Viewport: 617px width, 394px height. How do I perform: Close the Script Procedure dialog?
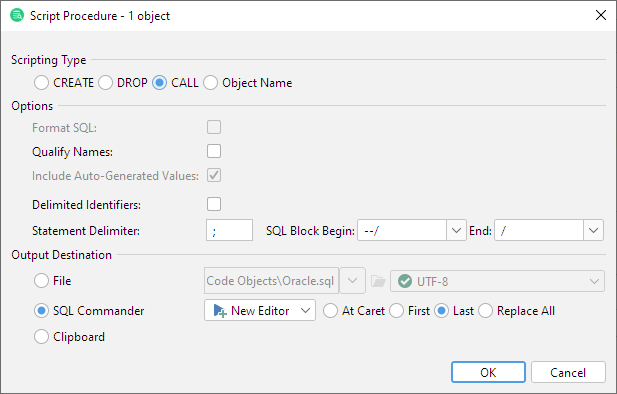pos(600,15)
